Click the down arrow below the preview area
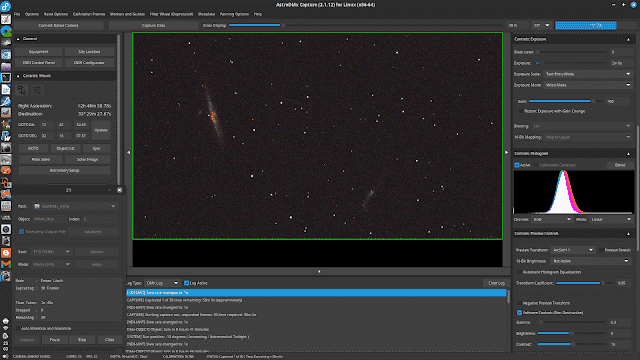 pos(319,271)
